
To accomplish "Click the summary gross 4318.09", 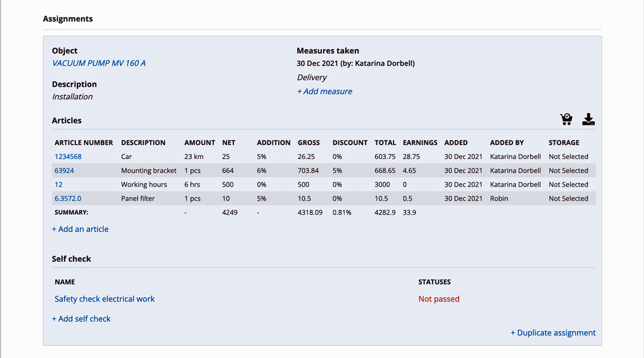I will pyautogui.click(x=310, y=212).
